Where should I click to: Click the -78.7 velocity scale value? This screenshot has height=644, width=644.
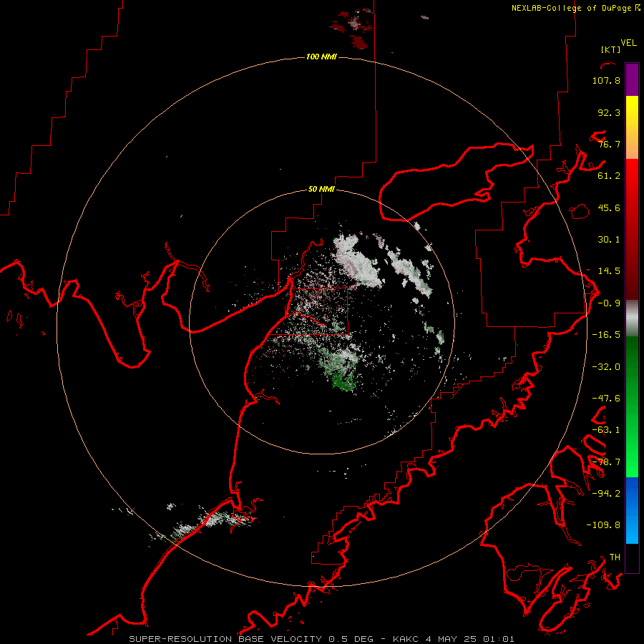coord(606,462)
